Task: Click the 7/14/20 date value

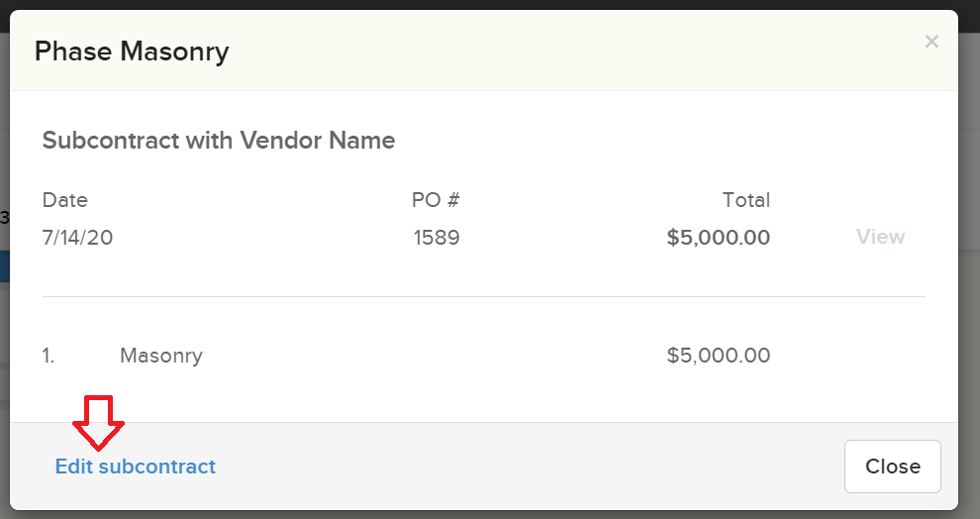Action: click(x=77, y=238)
